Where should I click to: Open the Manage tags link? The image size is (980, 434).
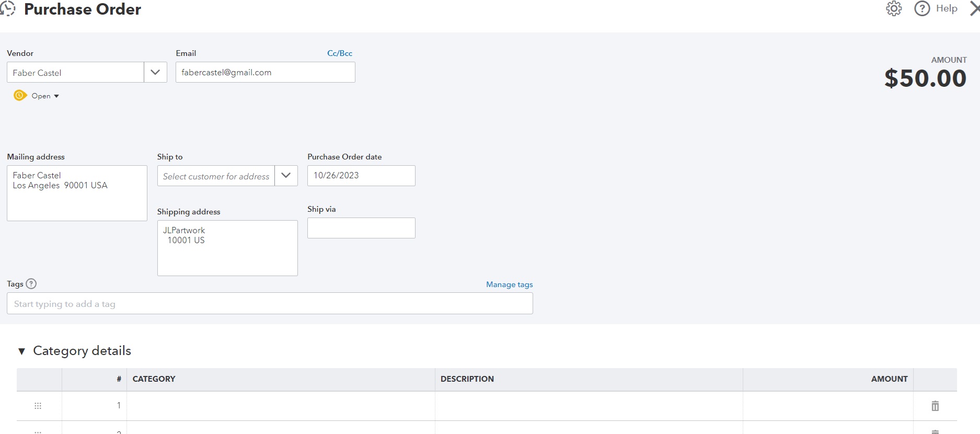point(509,284)
